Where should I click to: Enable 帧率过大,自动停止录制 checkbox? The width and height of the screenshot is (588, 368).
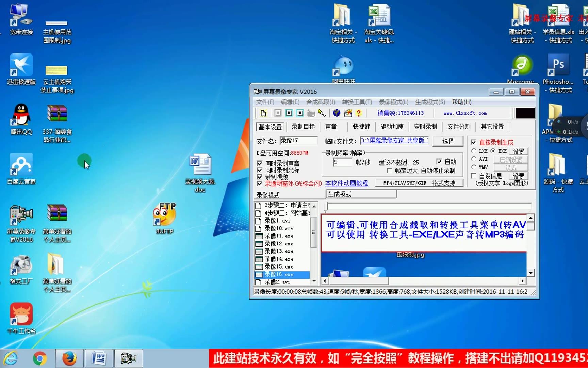point(389,171)
